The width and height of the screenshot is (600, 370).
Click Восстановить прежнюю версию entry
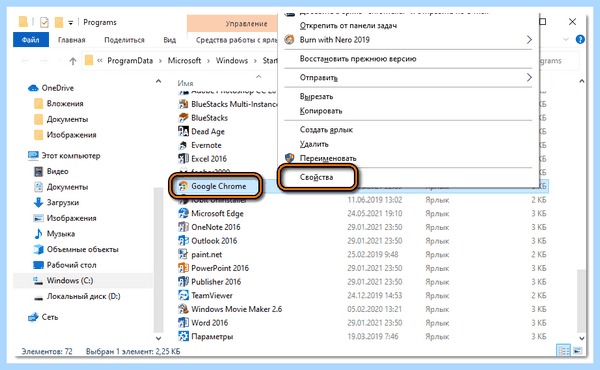pyautogui.click(x=358, y=59)
